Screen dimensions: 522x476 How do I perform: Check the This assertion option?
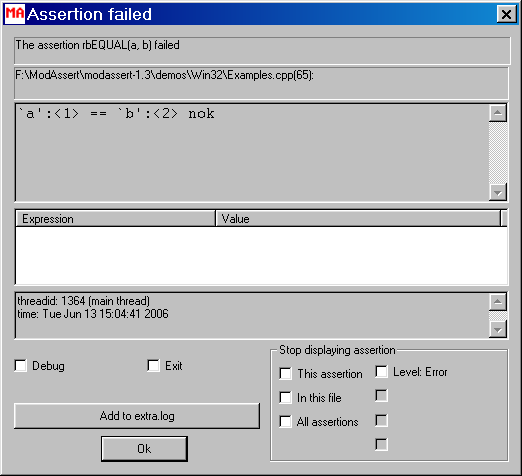pos(285,373)
